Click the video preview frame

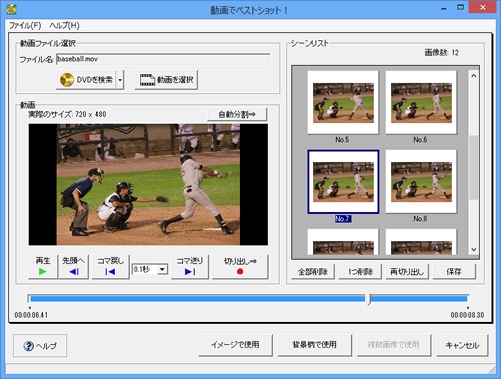148,185
